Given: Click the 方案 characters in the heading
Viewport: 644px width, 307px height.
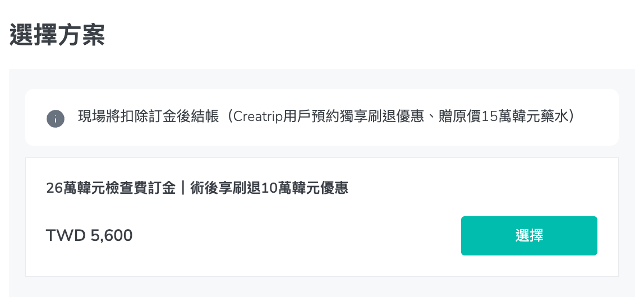Looking at the screenshot, I should point(81,35).
